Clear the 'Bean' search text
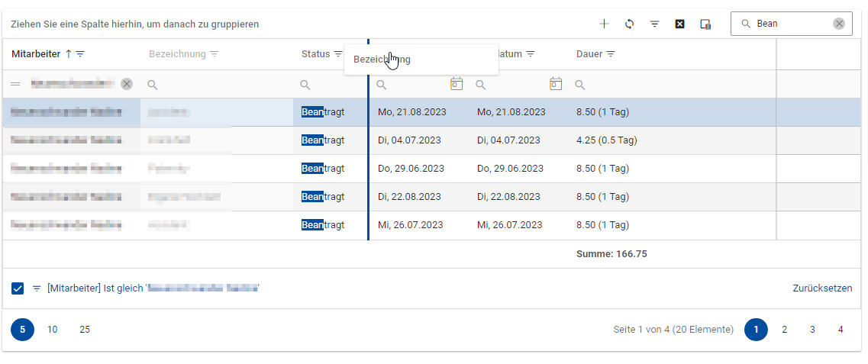The height and width of the screenshot is (364, 868). pos(839,24)
